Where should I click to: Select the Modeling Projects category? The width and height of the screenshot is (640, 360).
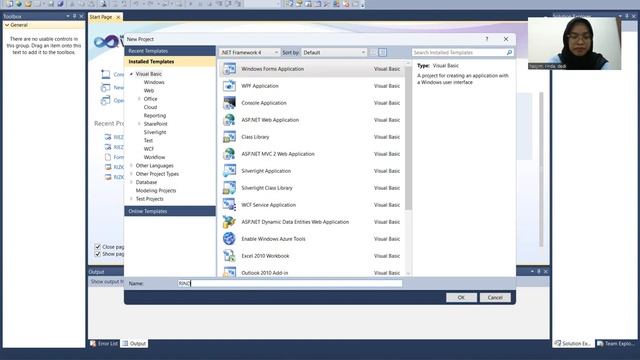[156, 191]
